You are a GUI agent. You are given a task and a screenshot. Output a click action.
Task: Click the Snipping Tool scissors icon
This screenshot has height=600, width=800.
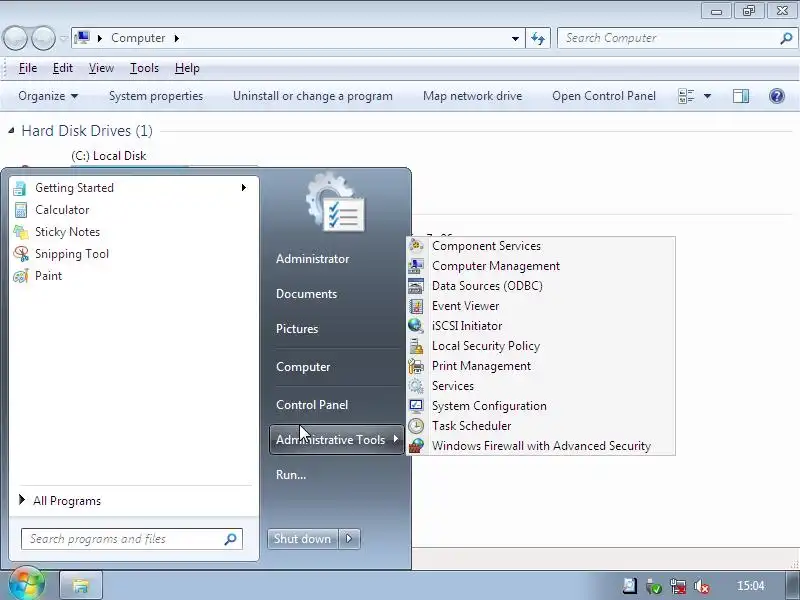click(21, 254)
